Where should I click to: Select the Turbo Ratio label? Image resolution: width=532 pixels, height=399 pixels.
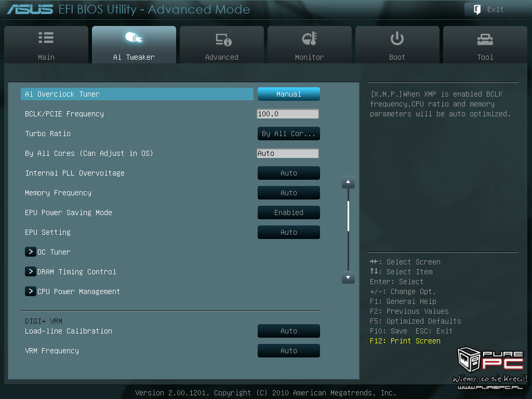click(48, 134)
